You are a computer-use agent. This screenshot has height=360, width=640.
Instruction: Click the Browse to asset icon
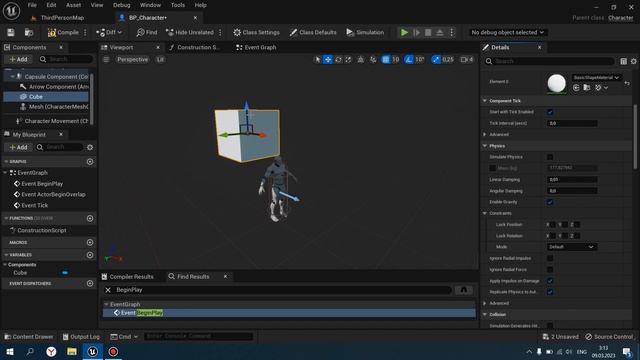[29, 32]
